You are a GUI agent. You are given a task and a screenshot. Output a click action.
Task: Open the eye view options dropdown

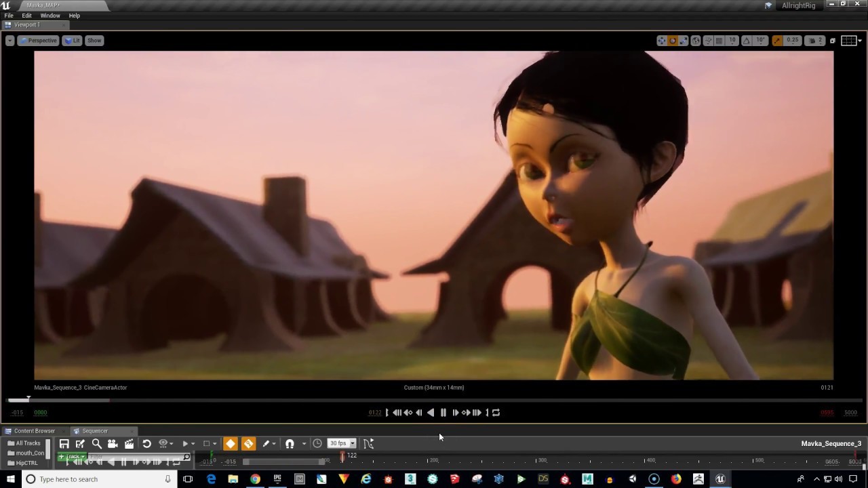pos(165,444)
